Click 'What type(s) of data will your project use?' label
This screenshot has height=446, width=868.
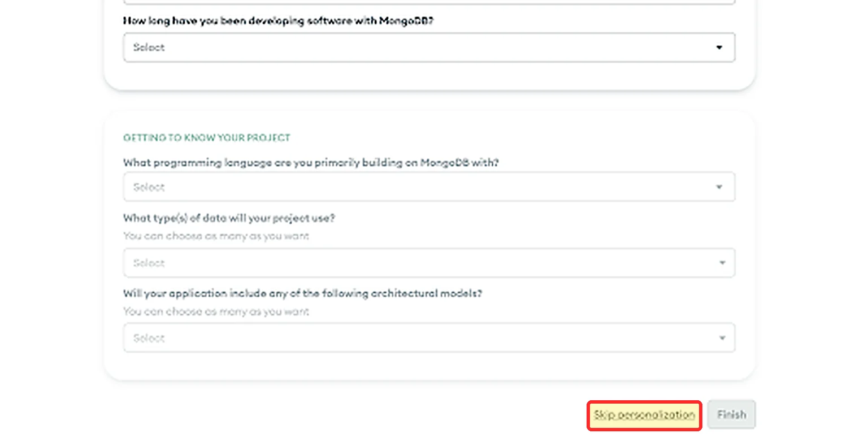[x=229, y=218]
